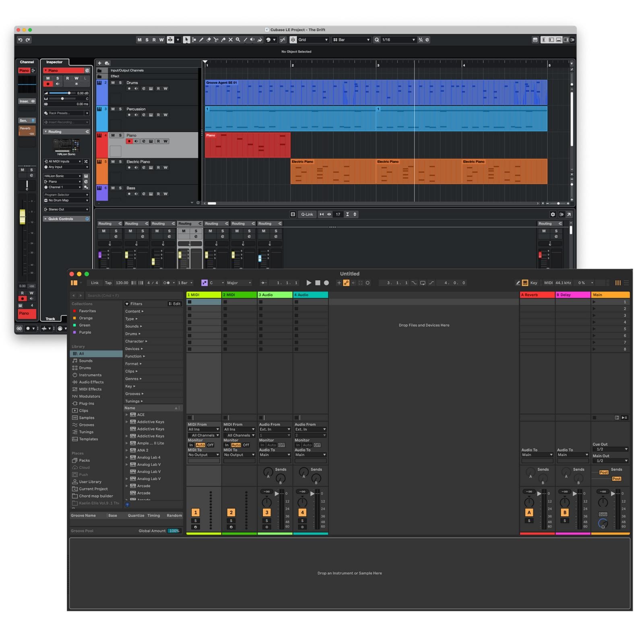The image size is (644, 644).
Task: Click the Ableton Play button
Action: pyautogui.click(x=309, y=283)
